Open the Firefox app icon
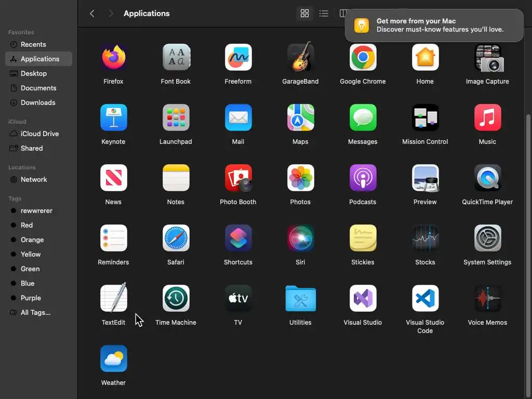532x399 pixels. (x=114, y=57)
